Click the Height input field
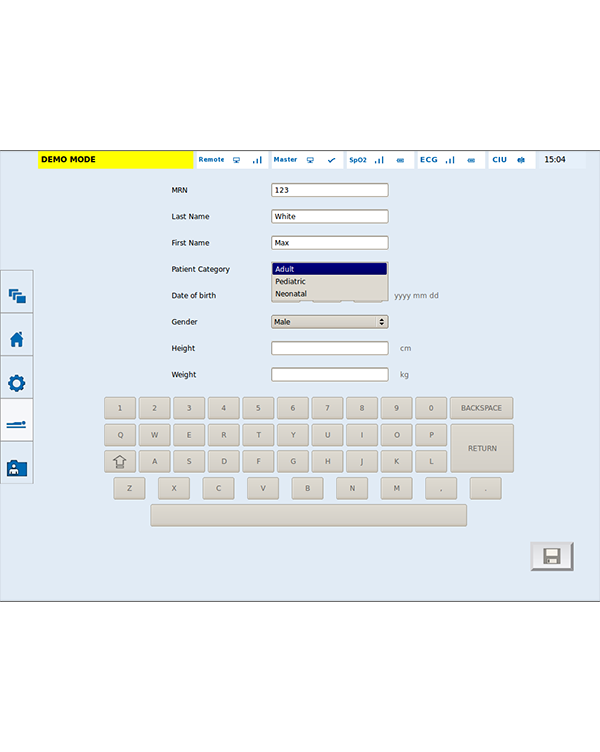Viewport: 600px width, 752px height. 329,348
